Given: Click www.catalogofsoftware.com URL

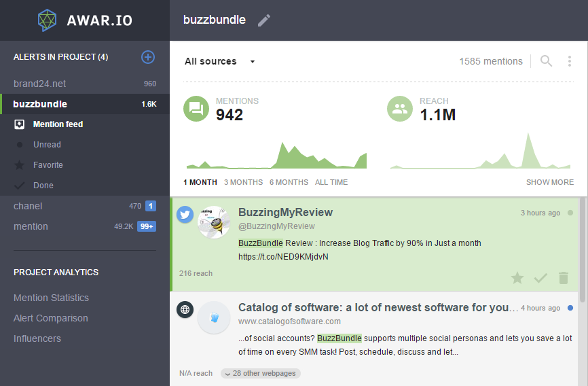Looking at the screenshot, I should coord(289,321).
